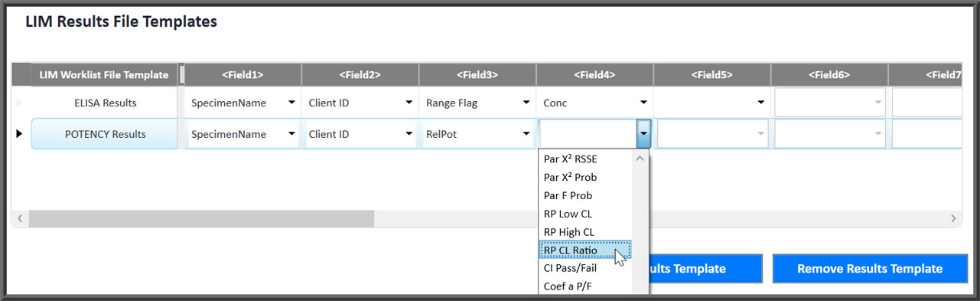
Task: Click the partially hidden Results Template button
Action: [705, 269]
